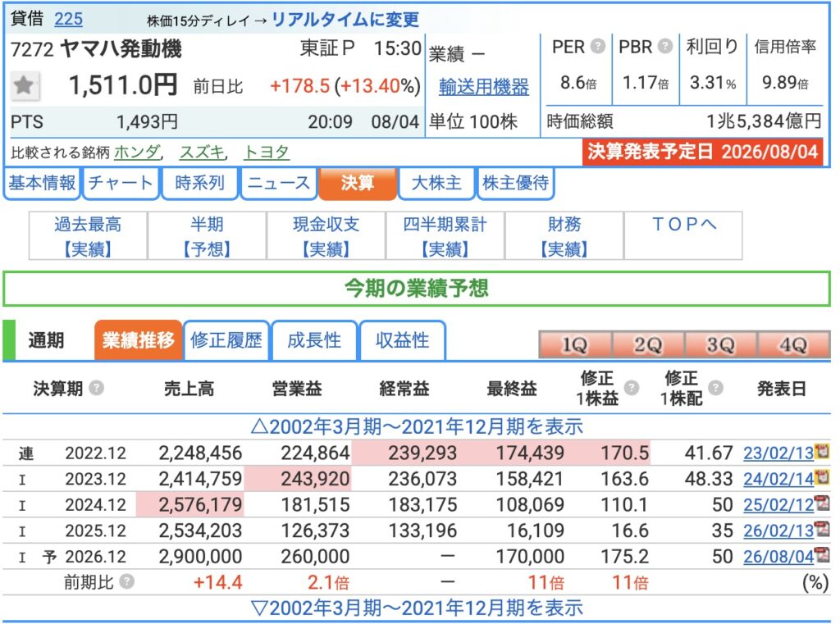The image size is (840, 624).
Task: Click the リアルタイムに変更 link
Action: pos(345,20)
